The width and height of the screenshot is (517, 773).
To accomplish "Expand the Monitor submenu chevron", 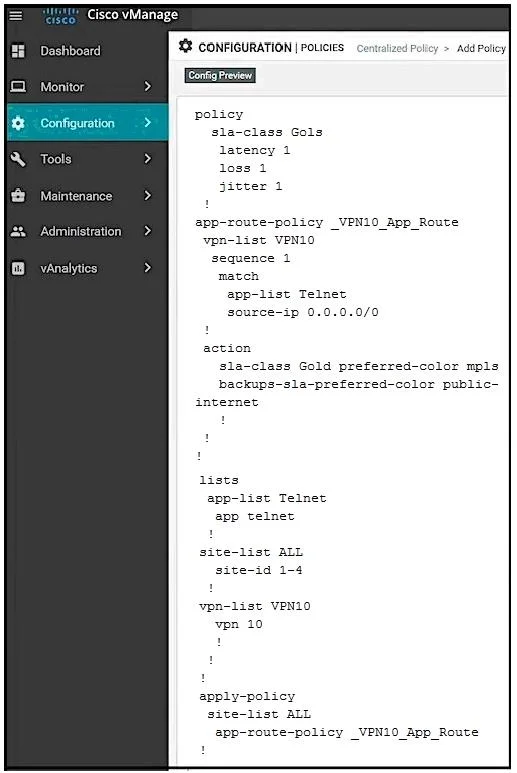I will [x=147, y=86].
